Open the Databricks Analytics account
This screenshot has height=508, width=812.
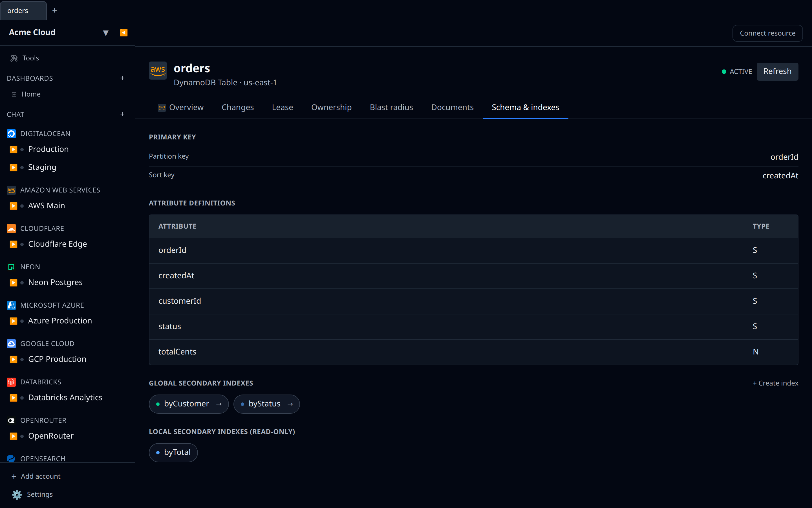tap(65, 397)
